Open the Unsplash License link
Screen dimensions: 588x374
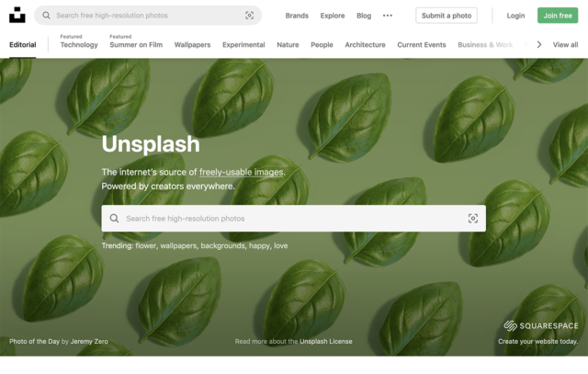coord(326,341)
